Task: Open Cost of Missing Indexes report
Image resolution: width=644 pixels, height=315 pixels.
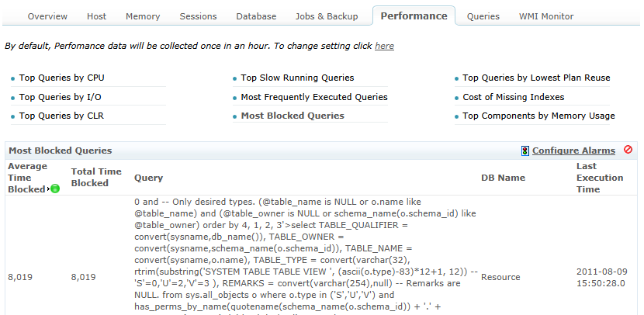Action: [513, 97]
